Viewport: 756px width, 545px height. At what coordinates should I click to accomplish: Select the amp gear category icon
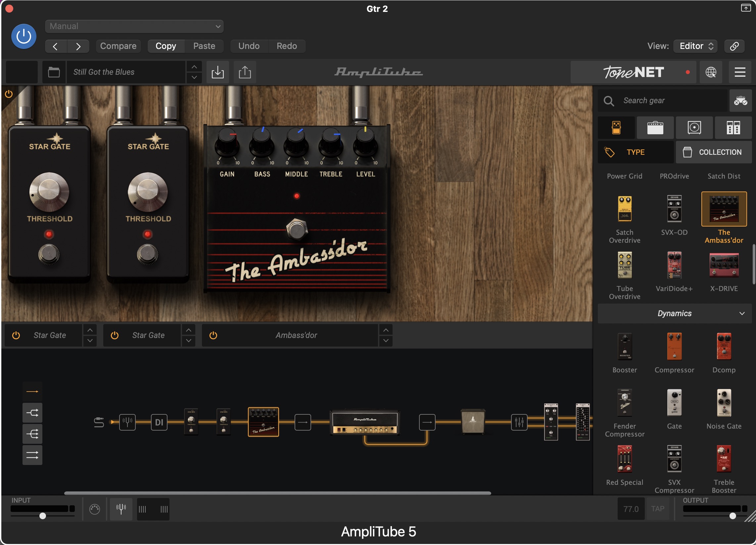tap(655, 128)
